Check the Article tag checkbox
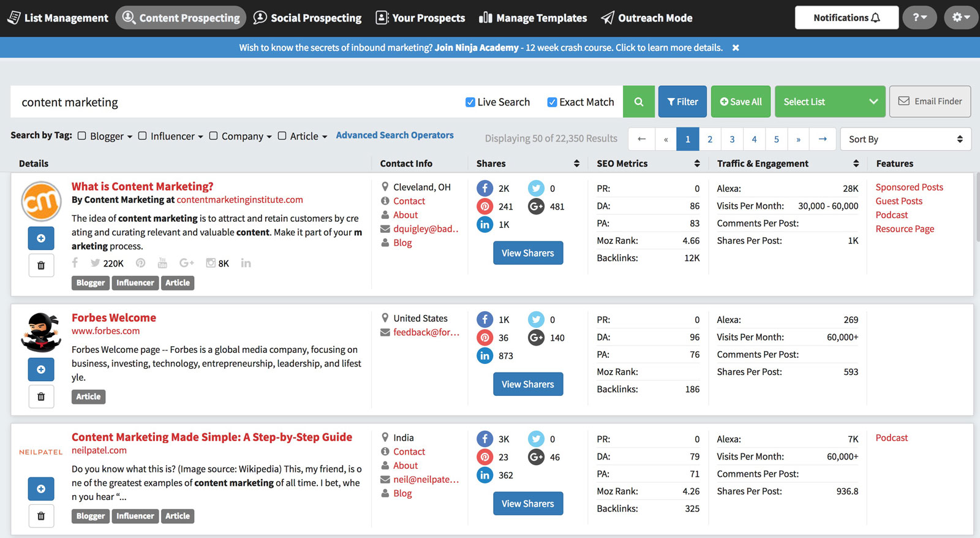The image size is (980, 538). pos(282,136)
